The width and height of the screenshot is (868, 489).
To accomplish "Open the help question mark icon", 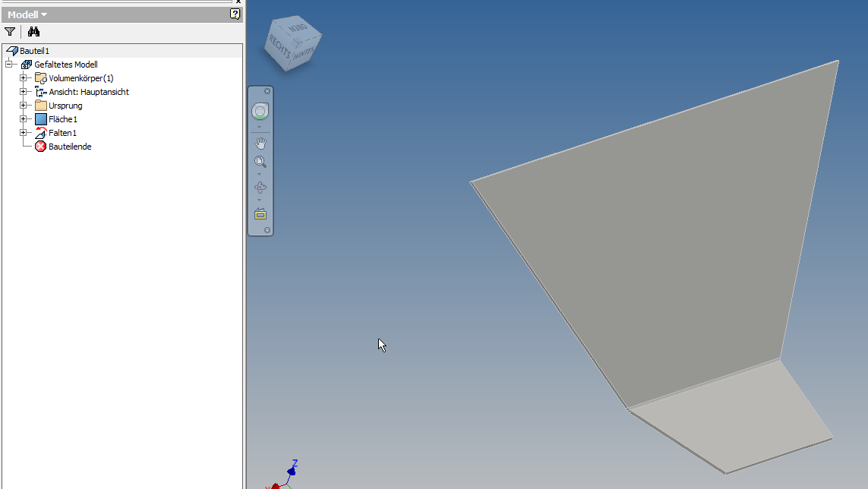I will pos(235,14).
